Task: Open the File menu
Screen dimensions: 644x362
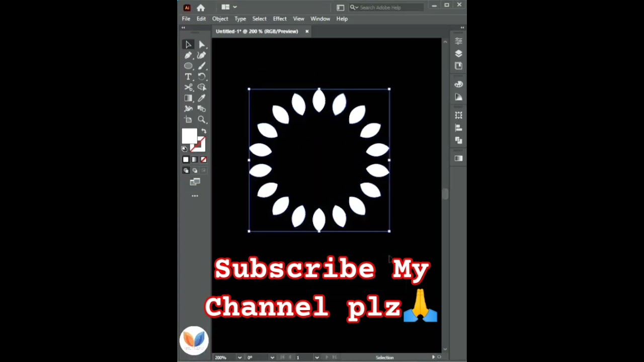Action: click(x=186, y=19)
